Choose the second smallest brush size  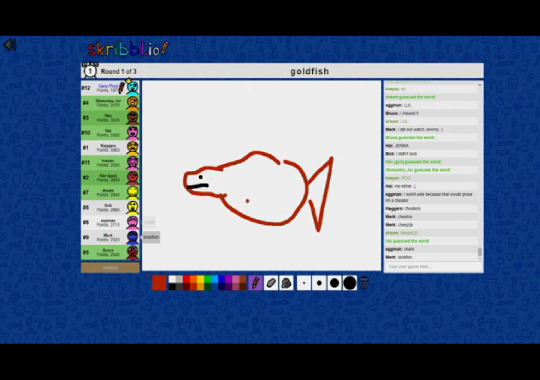point(319,283)
